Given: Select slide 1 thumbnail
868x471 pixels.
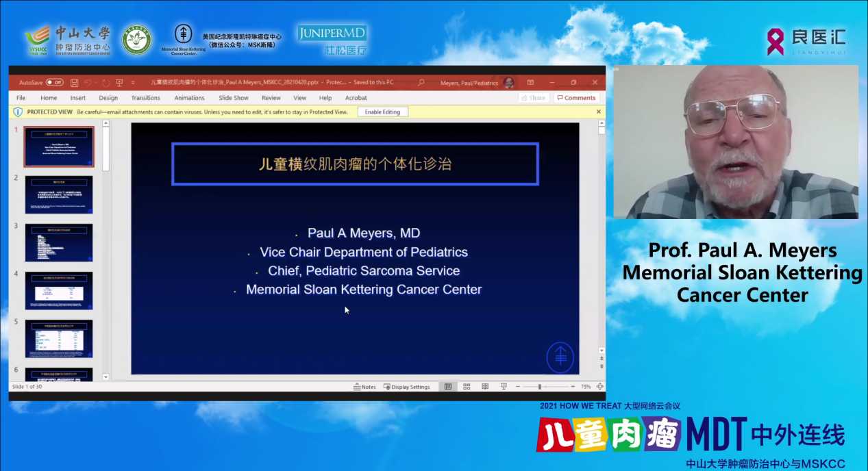Looking at the screenshot, I should (59, 147).
